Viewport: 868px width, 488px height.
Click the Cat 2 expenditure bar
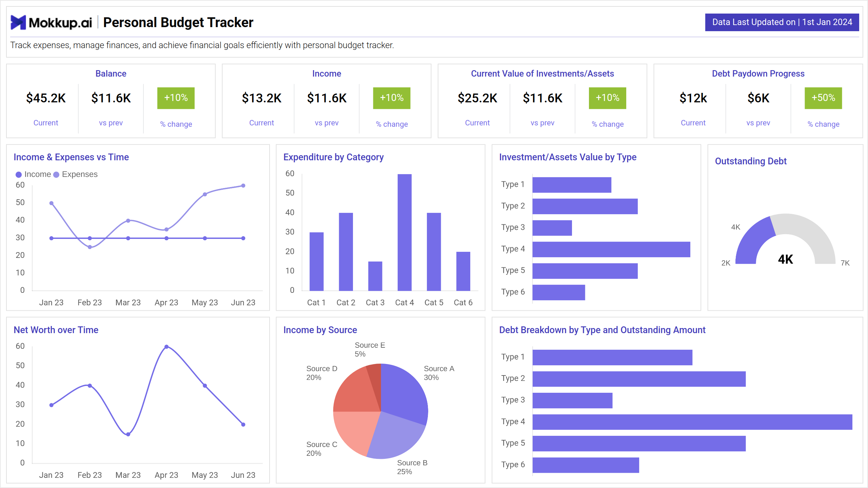click(346, 252)
